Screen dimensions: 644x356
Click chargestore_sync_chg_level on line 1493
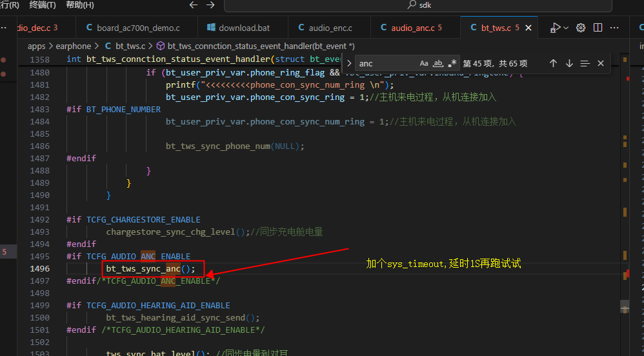click(x=170, y=232)
